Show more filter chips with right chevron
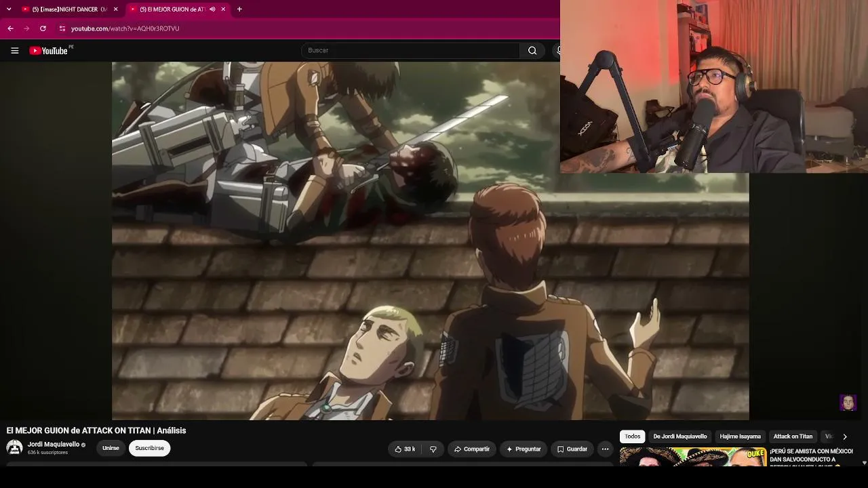 pyautogui.click(x=844, y=436)
